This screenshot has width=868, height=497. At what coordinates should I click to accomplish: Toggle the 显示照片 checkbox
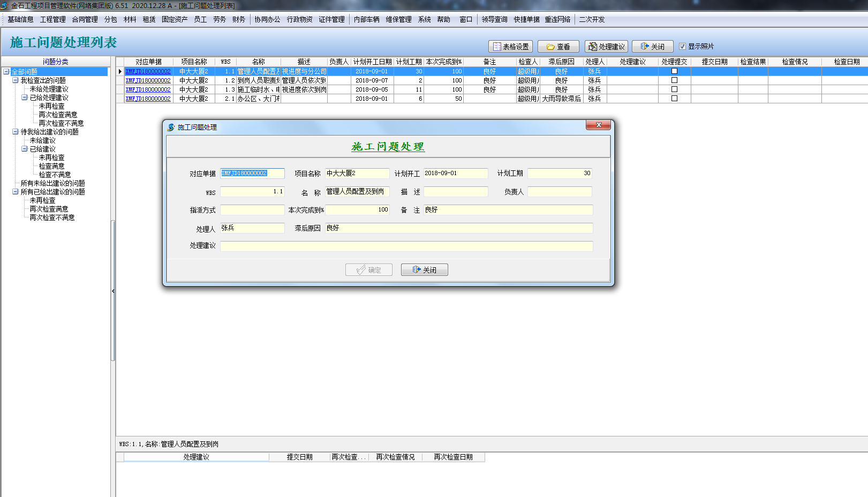point(682,47)
